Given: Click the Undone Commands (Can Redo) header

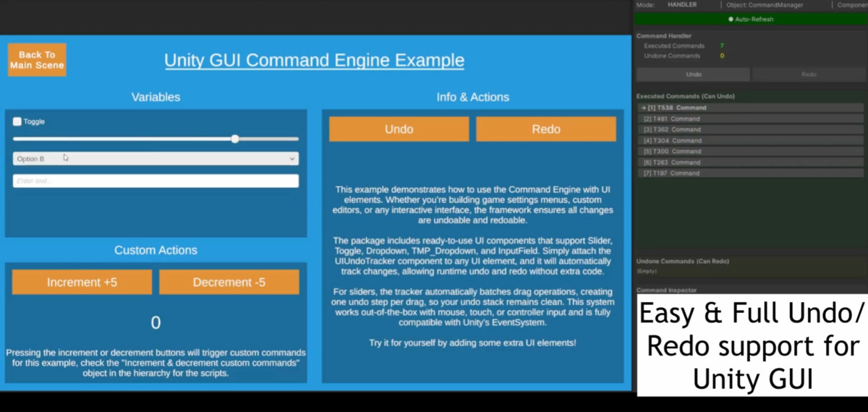Looking at the screenshot, I should coord(682,261).
